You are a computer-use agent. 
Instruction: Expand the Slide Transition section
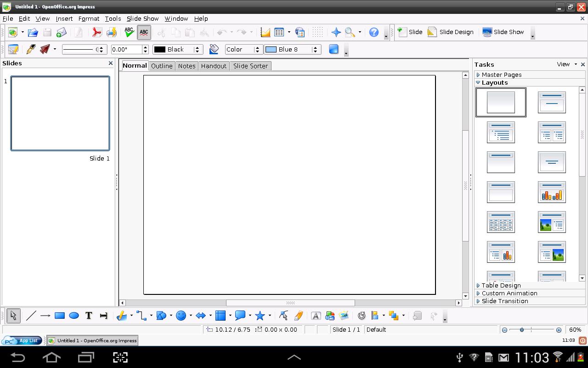504,301
